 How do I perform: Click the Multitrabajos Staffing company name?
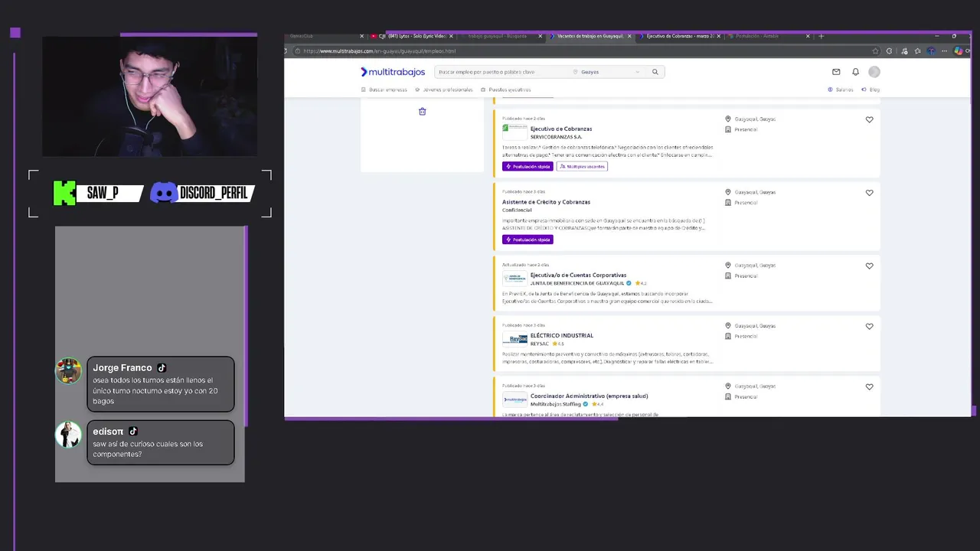point(557,404)
